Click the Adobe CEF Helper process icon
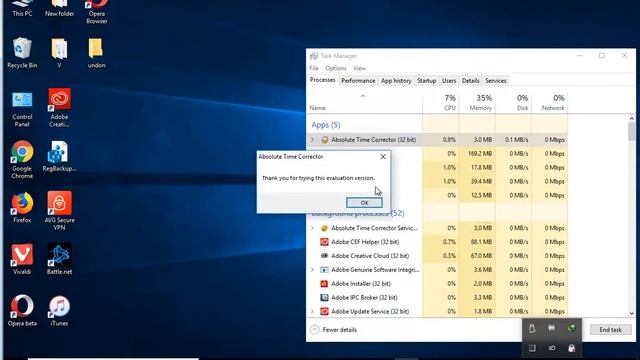Screen dimensions: 640x360 pyautogui.click(x=324, y=242)
